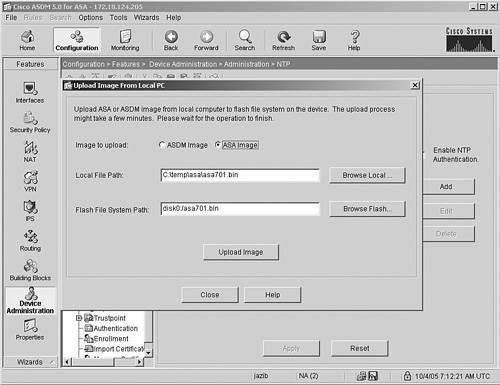Viewport: 500px width, 385px height.
Task: Open the Tools menu
Action: (x=118, y=18)
